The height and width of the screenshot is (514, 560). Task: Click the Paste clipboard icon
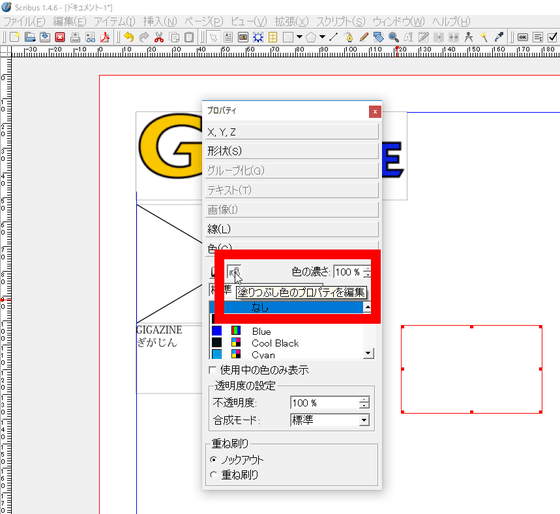click(189, 37)
